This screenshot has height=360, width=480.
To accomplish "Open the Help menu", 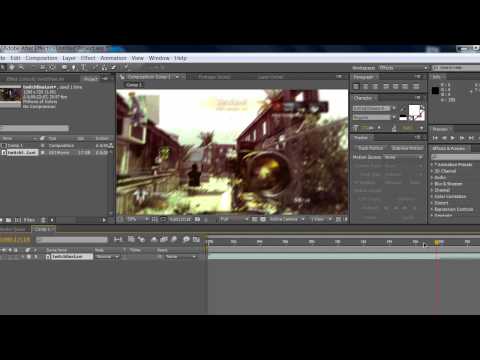I will tap(180, 58).
